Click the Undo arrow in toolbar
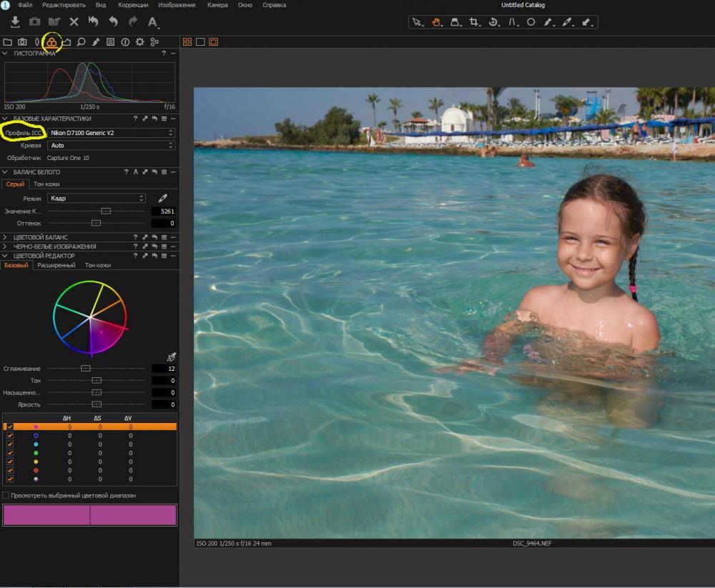The height and width of the screenshot is (588, 715). [113, 21]
